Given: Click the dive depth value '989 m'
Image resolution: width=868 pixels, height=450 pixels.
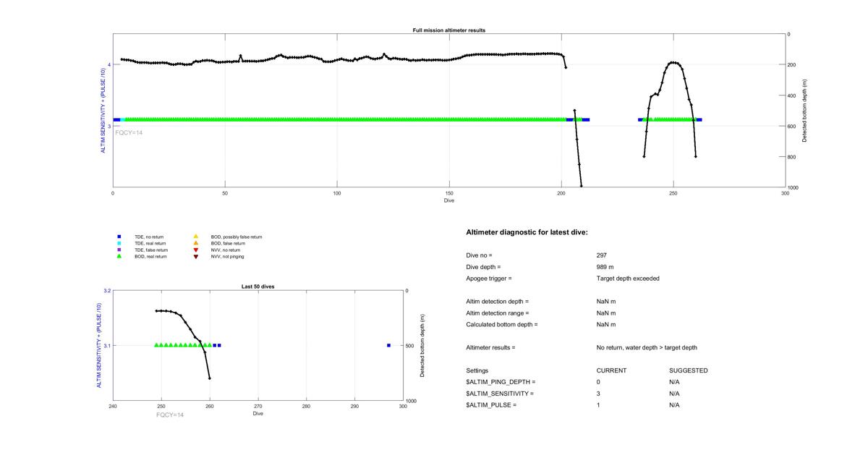Looking at the screenshot, I should (605, 267).
